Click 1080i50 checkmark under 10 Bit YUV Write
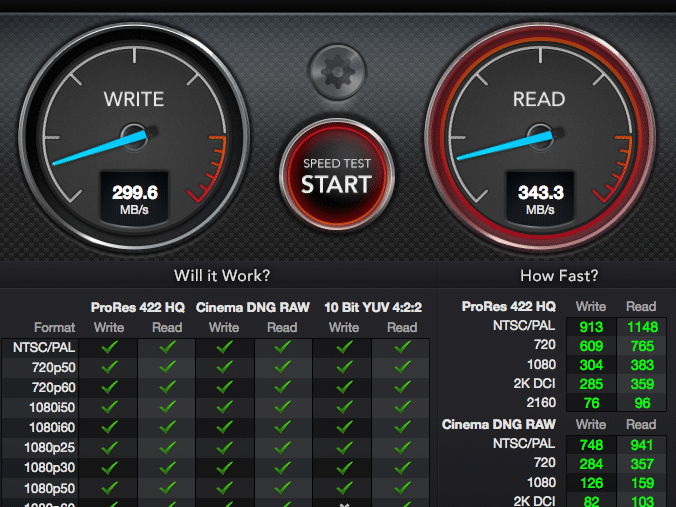Viewport: 676px width, 507px height. [344, 407]
